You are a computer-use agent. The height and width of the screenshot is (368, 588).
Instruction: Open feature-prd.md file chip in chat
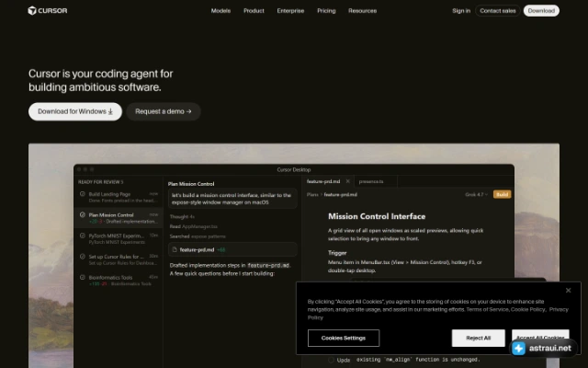[x=232, y=249]
